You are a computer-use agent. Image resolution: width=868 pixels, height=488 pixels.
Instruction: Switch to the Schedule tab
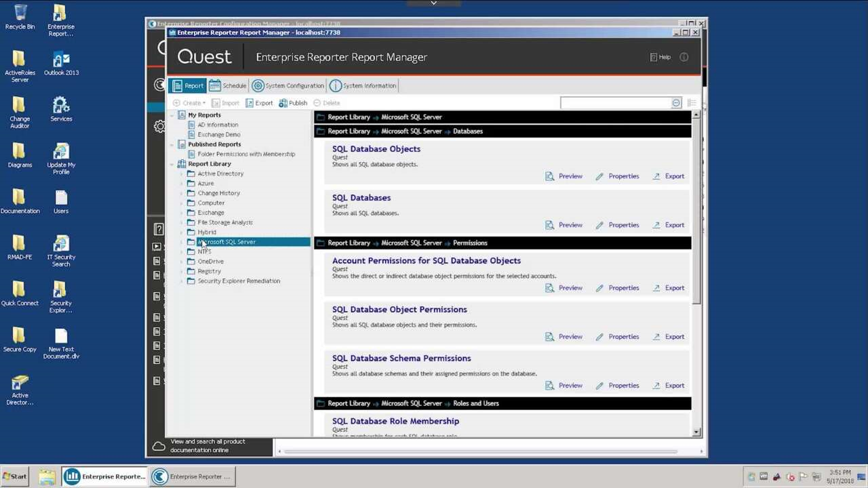[x=229, y=85]
